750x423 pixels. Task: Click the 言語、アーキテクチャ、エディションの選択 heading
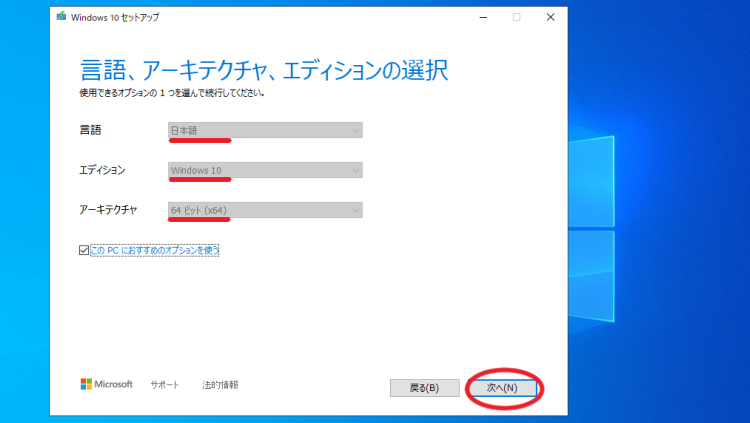263,70
